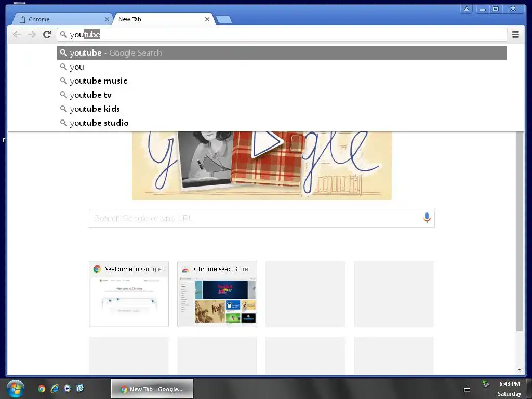This screenshot has height=399, width=532.
Task: Open a new tab with the small tab button
Action: click(x=224, y=19)
